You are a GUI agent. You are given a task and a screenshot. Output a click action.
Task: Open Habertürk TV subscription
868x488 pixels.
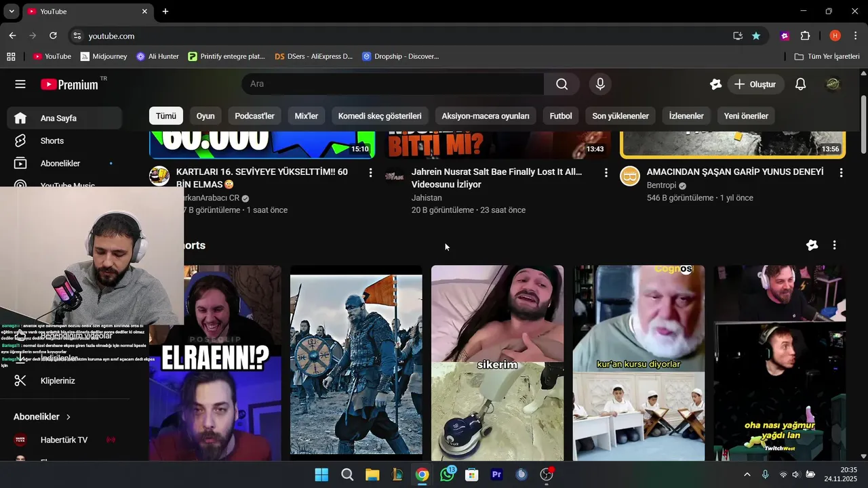(65, 440)
